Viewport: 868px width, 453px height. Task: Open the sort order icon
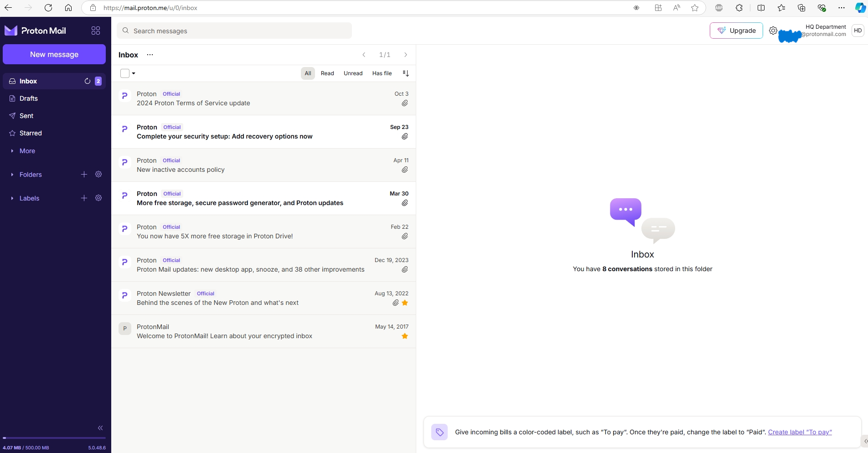[x=406, y=73]
